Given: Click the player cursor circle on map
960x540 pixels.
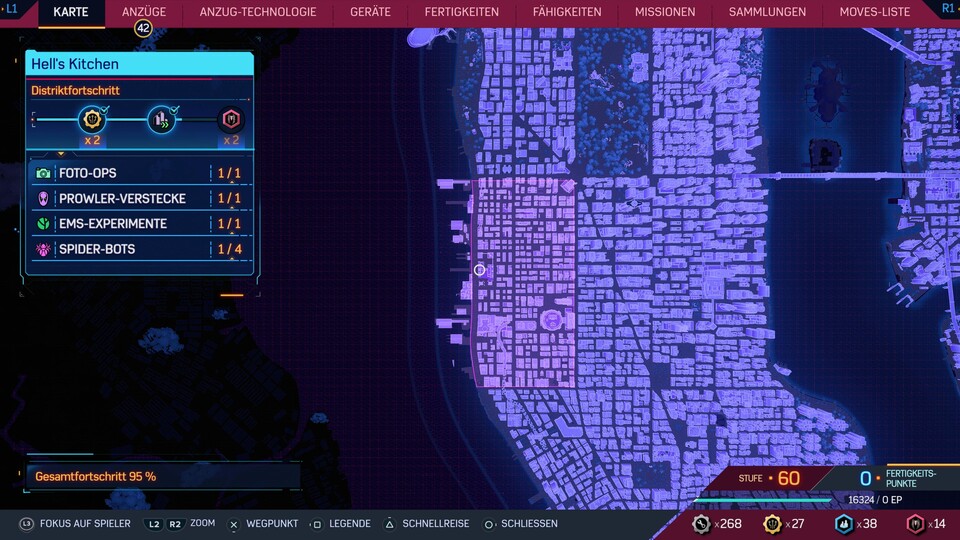Looking at the screenshot, I should click(479, 269).
